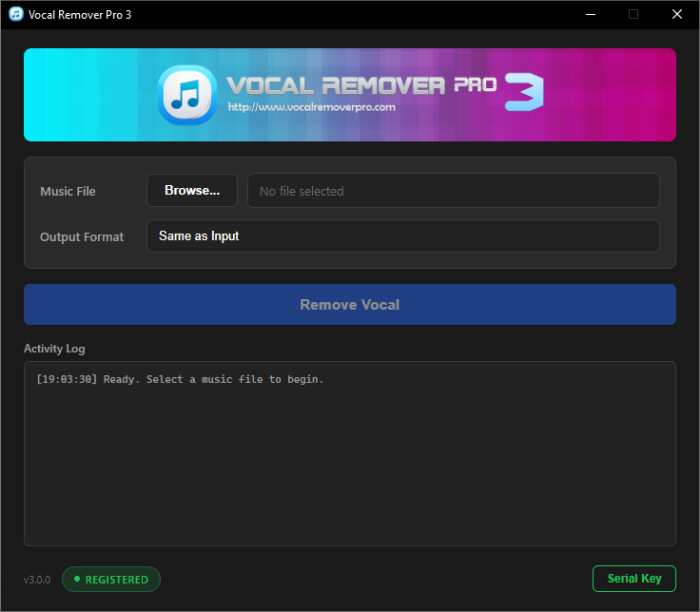Click the Activity Log text area
The image size is (700, 612).
[350, 454]
